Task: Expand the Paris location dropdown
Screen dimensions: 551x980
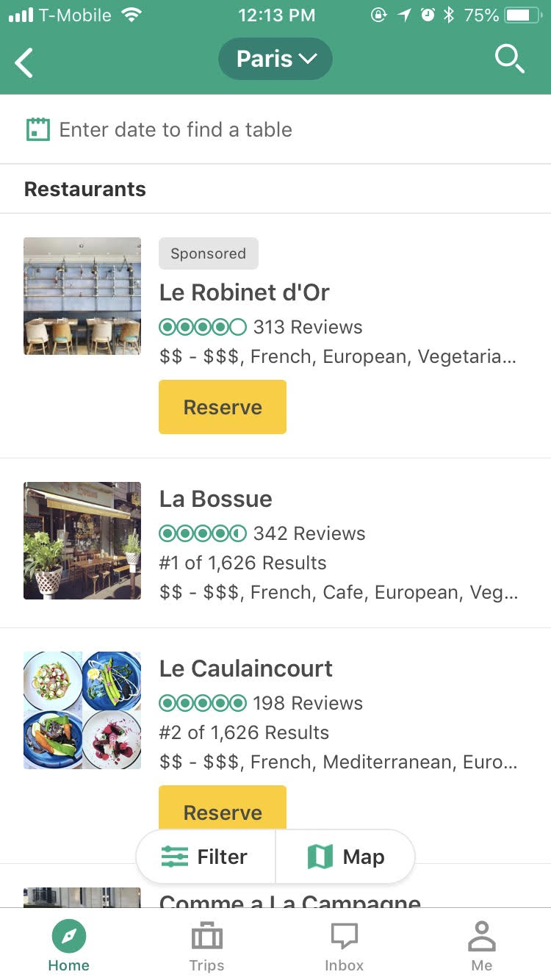Action: pos(275,59)
